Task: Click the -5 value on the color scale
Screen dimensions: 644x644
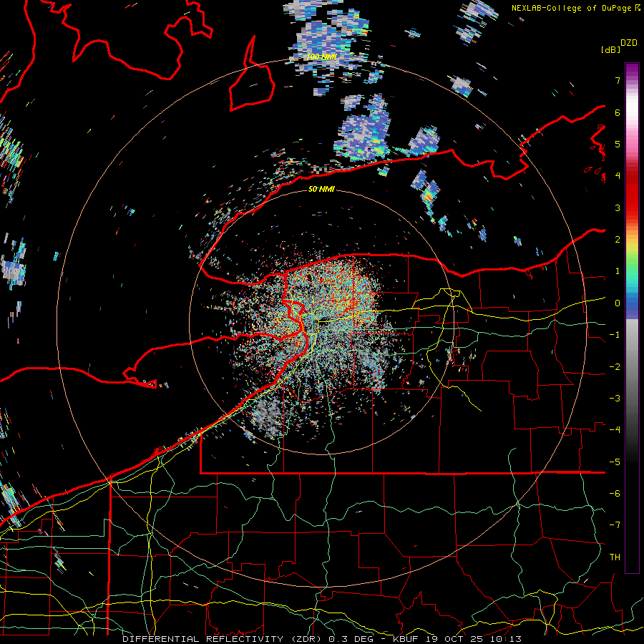Action: [615, 462]
